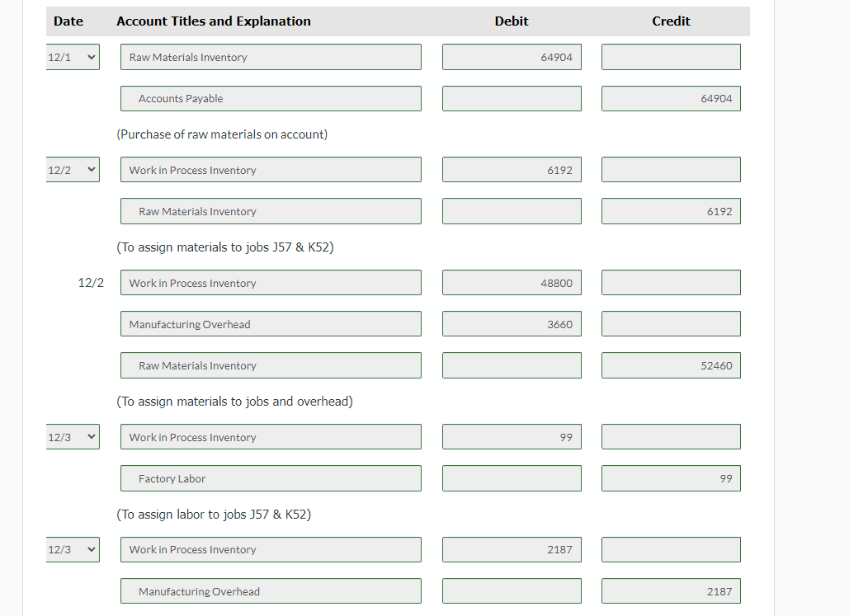The image size is (849, 616).
Task: Click the credit field showing 2187
Action: coord(671,591)
